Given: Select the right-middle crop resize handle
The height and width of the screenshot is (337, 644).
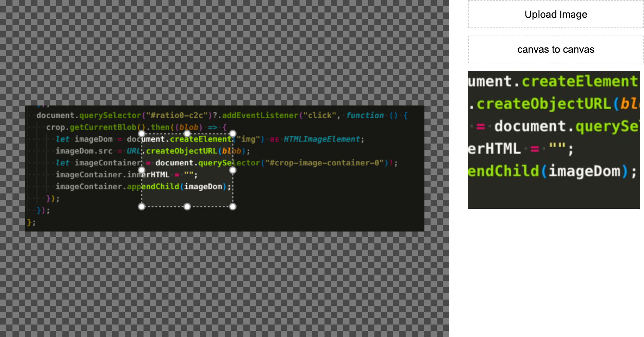Looking at the screenshot, I should [233, 170].
